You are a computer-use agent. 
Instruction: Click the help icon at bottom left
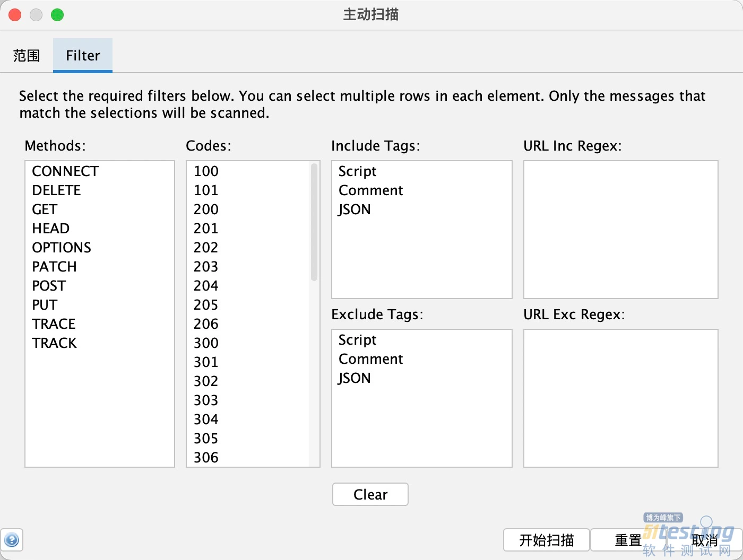click(x=12, y=540)
